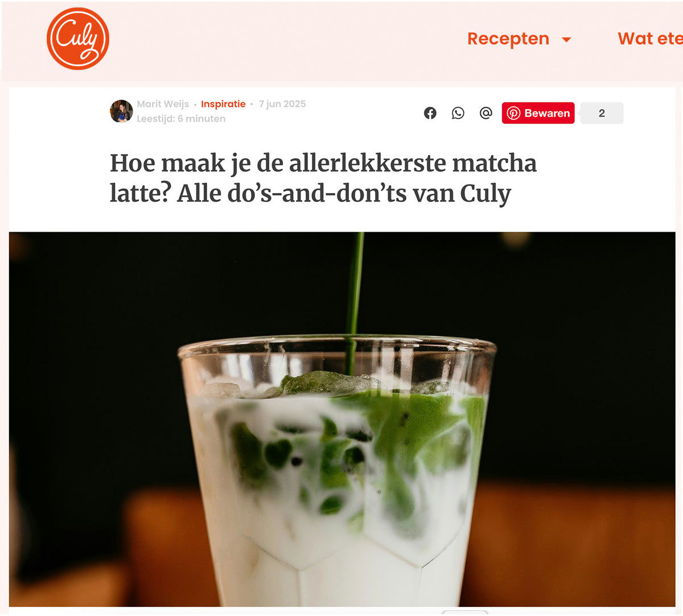Click the Pinterest logo inside Bewaren
The image size is (683, 616).
coord(513,113)
